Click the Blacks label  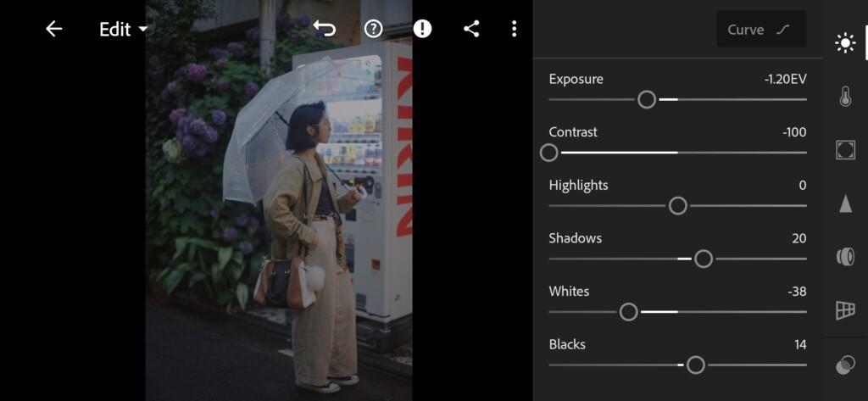[x=567, y=345]
